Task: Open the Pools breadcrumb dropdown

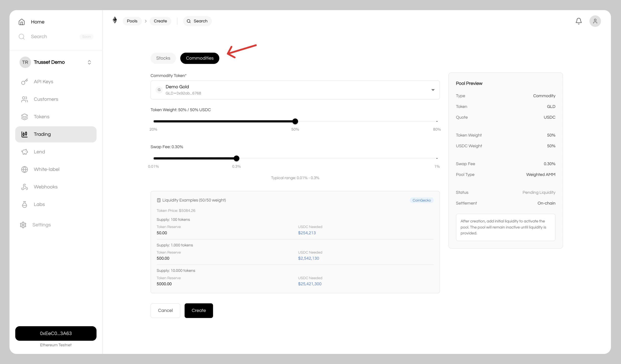Action: click(132, 21)
